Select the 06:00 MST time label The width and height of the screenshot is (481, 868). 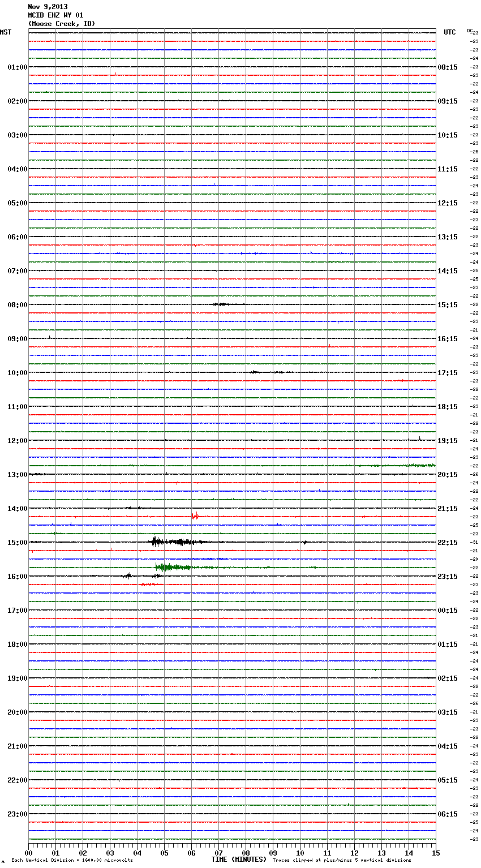pyautogui.click(x=17, y=237)
